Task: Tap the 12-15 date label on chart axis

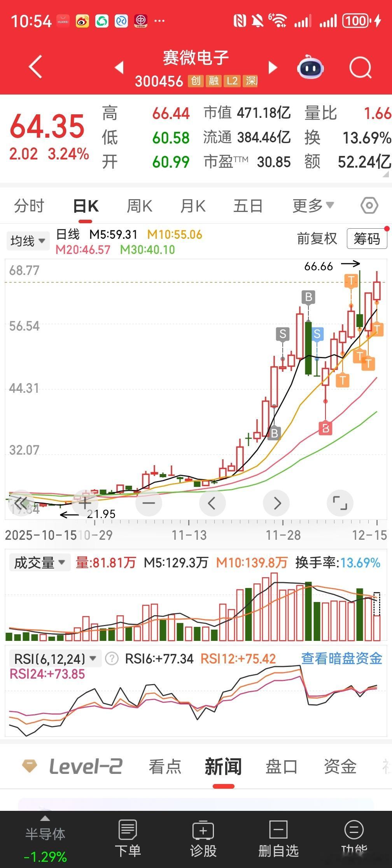Action: (x=369, y=535)
